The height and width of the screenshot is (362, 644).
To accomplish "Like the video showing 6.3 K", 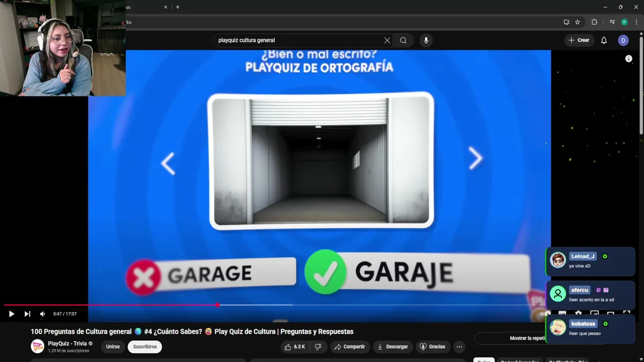I will [x=294, y=346].
